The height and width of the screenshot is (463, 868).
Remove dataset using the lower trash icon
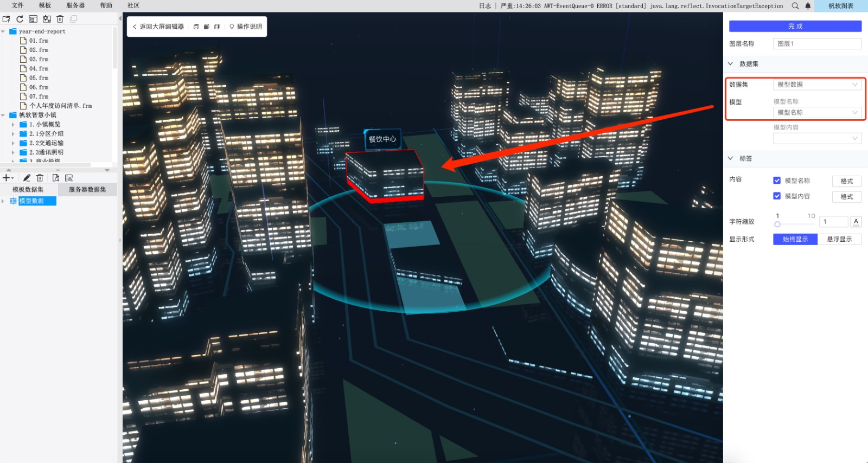pos(40,178)
